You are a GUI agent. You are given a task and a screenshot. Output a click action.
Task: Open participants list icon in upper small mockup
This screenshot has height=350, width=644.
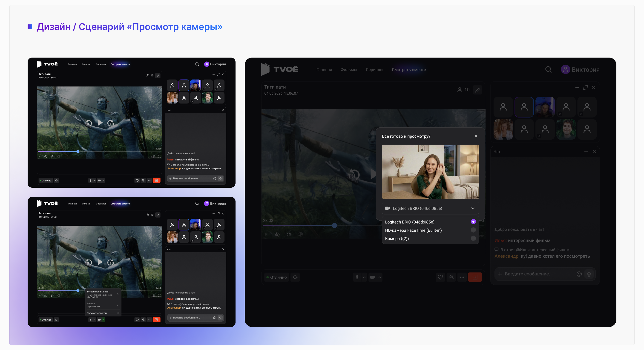(x=143, y=180)
